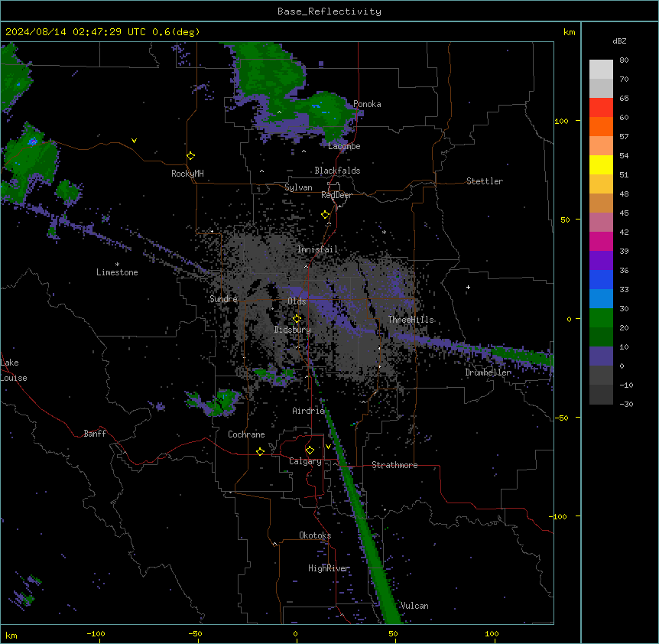Pick the light blue 30-33 dBZ swatch
The image size is (659, 644).
601,298
